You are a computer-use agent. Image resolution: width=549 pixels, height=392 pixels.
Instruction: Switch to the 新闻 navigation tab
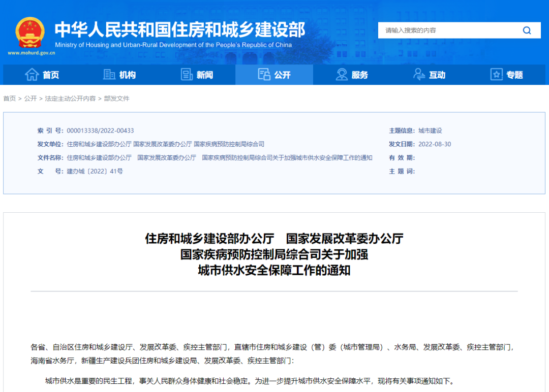point(204,75)
